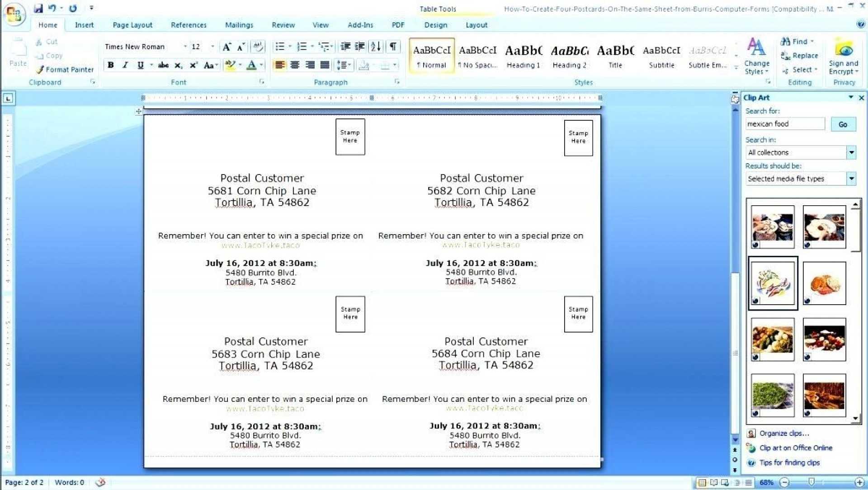Viewport: 868px width, 490px height.
Task: Select the Mailings ribbon tab
Action: [239, 24]
